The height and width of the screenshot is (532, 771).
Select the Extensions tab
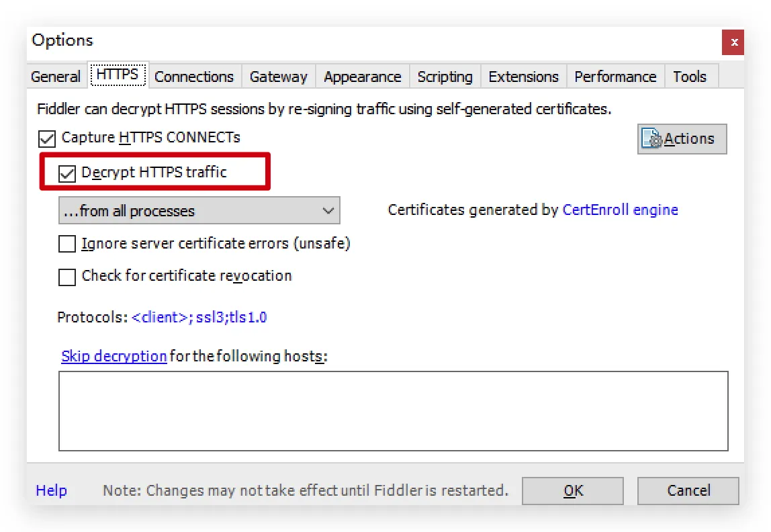(524, 77)
